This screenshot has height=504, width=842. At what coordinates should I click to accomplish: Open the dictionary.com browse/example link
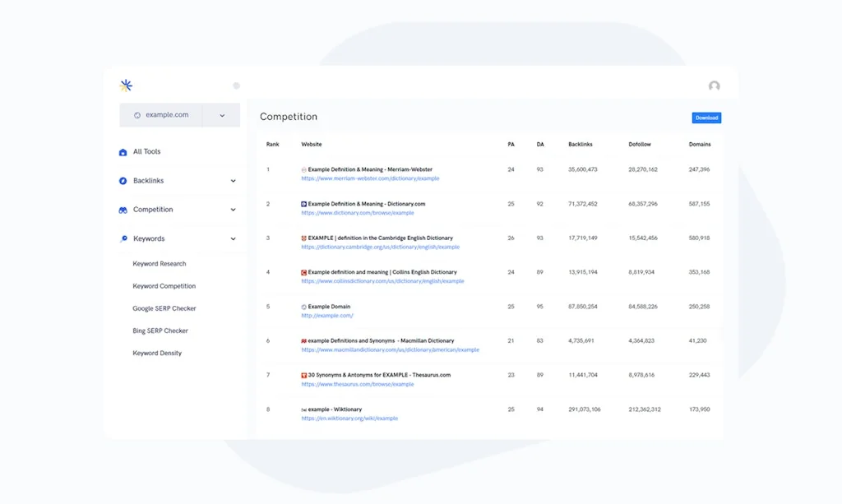click(x=358, y=213)
